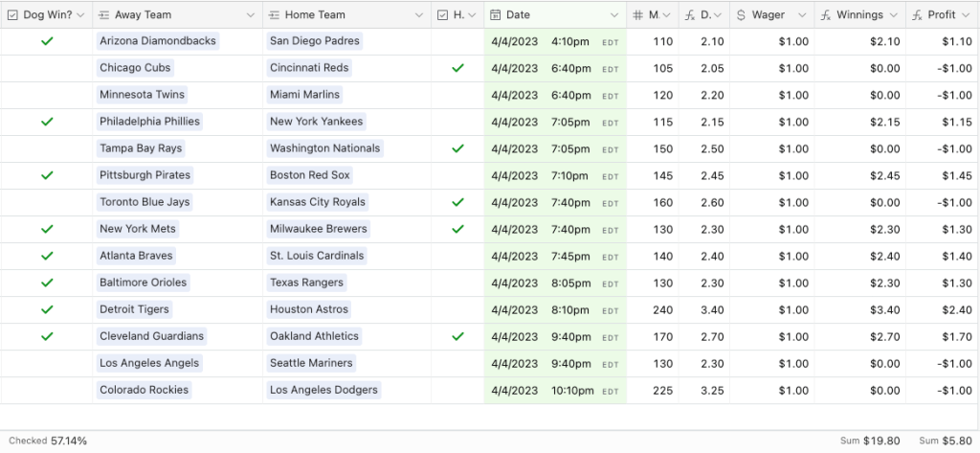The width and height of the screenshot is (980, 453).
Task: Click the calendar icon in Date header
Action: (x=495, y=15)
